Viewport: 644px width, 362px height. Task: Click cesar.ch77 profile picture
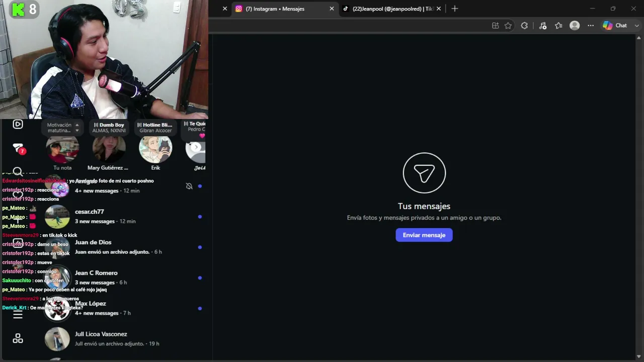[x=57, y=217]
